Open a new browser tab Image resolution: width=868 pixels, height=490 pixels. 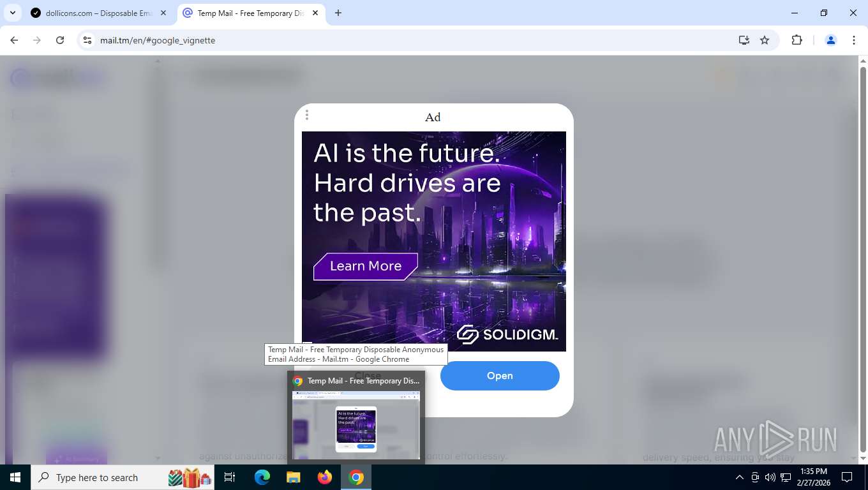(338, 13)
